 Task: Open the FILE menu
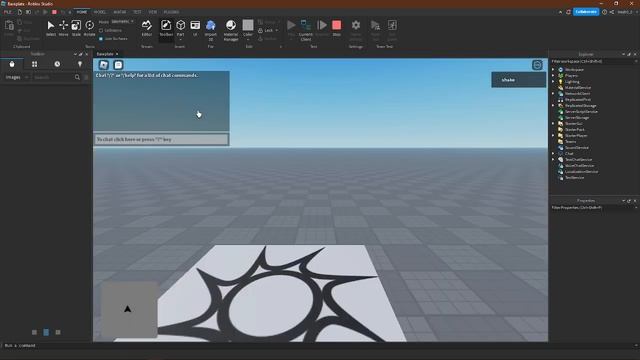pyautogui.click(x=8, y=12)
